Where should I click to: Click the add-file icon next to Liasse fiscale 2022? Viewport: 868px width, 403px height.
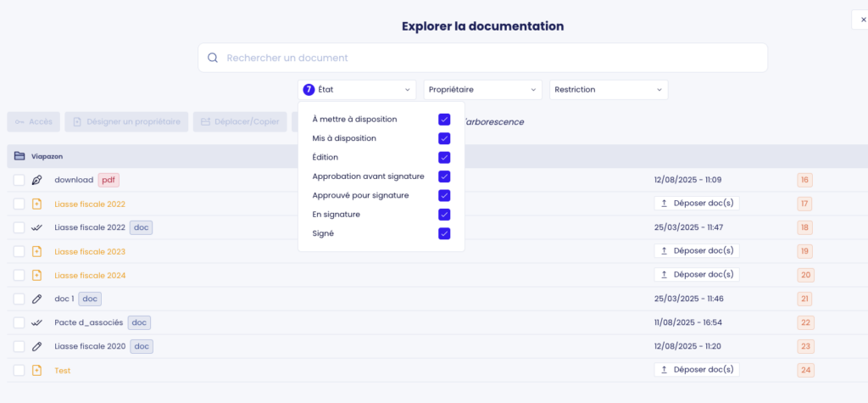click(x=36, y=204)
